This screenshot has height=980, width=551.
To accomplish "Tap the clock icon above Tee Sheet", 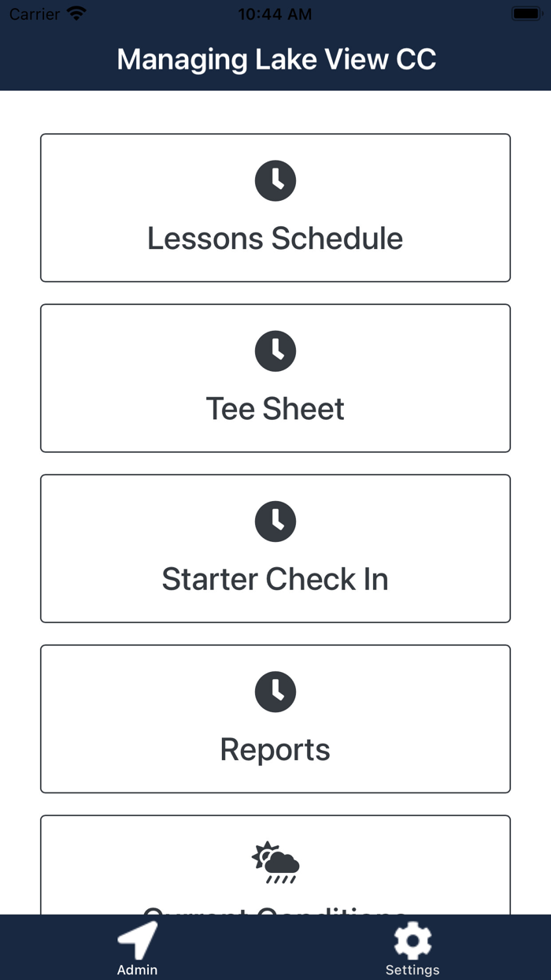I will tap(275, 351).
